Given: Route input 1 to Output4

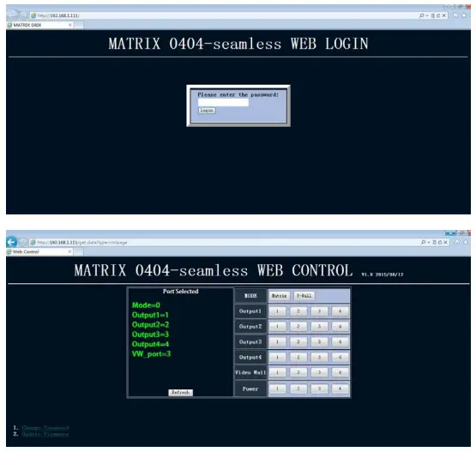Looking at the screenshot, I should pos(277,358).
